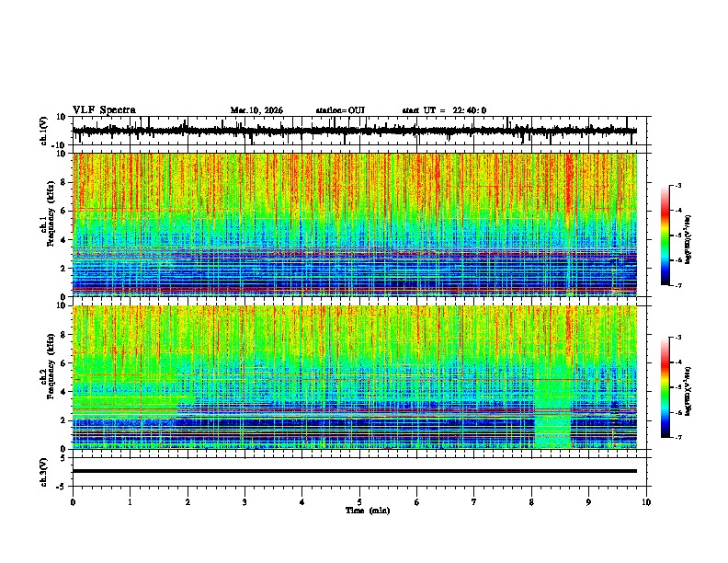The width and height of the screenshot is (728, 563).
Task: Click the "-7" label on ch.2 color scale
Action: click(678, 437)
